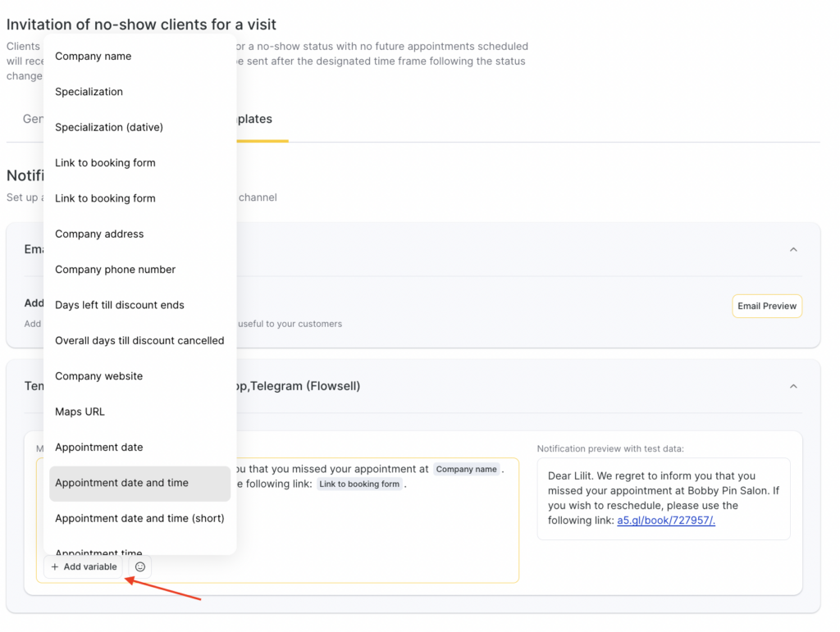This screenshot has width=840, height=632.
Task: Click the emoji picker smiley icon
Action: point(140,566)
